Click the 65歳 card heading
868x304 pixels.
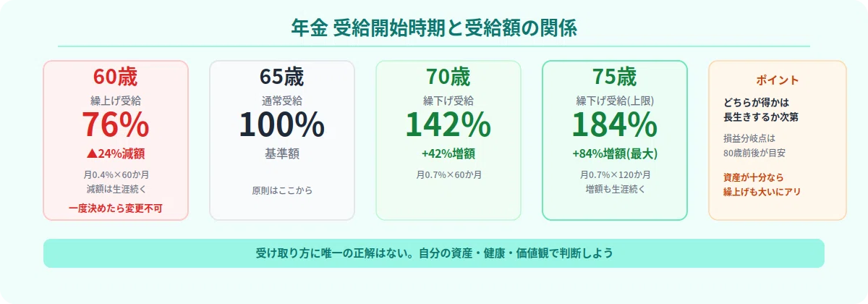[282, 76]
